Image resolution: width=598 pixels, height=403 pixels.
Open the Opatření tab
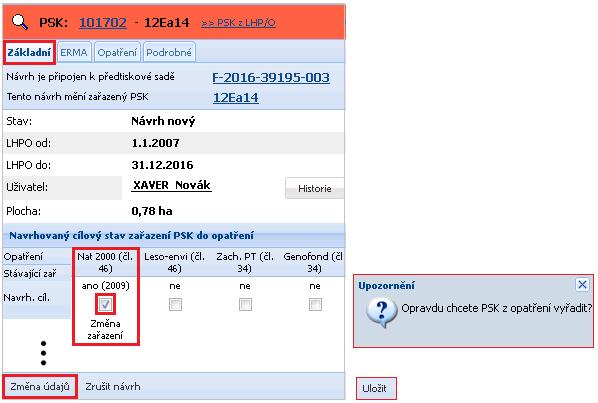click(x=117, y=52)
